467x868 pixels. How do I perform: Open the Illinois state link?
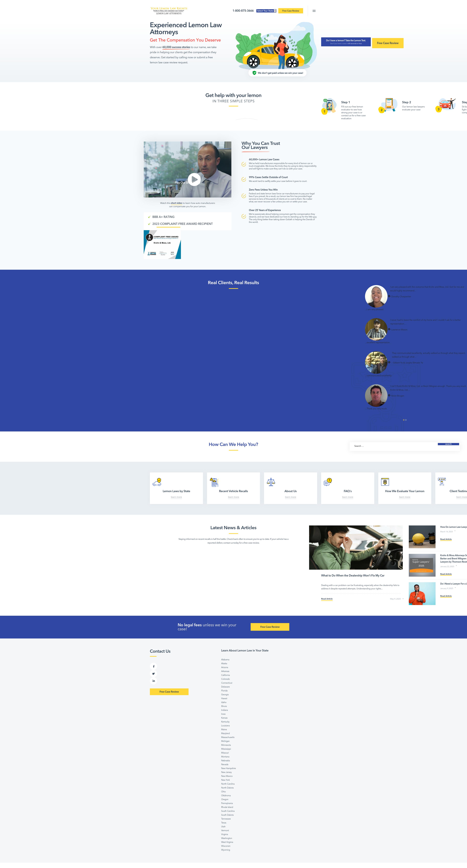224,706
